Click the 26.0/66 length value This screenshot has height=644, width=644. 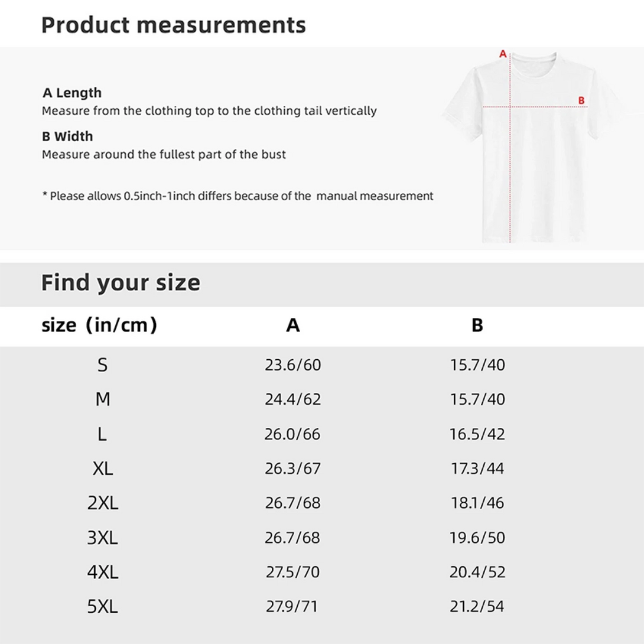[292, 434]
